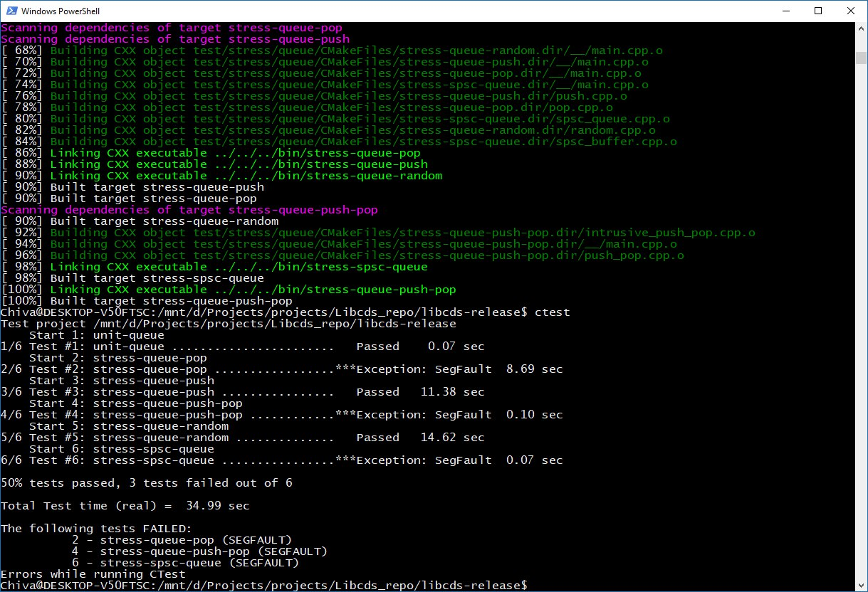The height and width of the screenshot is (592, 868).
Task: Click Test #4 stress-queue-push-pop SegFault result
Action: 282,415
